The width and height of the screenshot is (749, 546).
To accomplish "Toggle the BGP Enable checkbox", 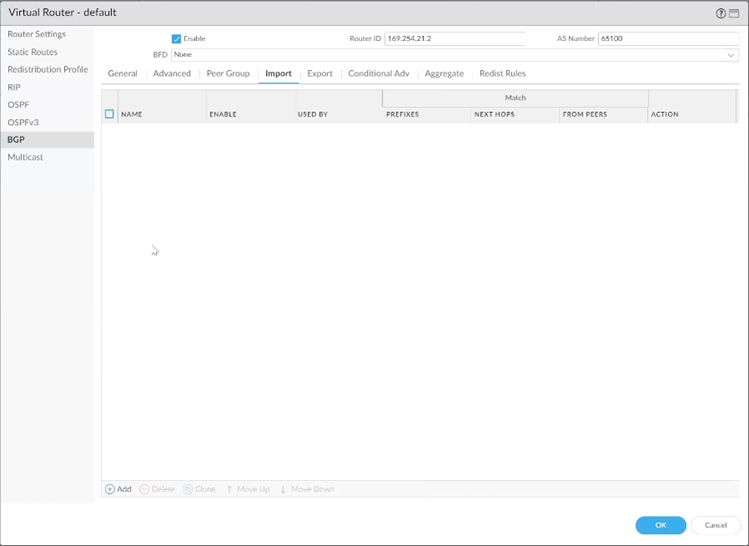I will click(176, 39).
